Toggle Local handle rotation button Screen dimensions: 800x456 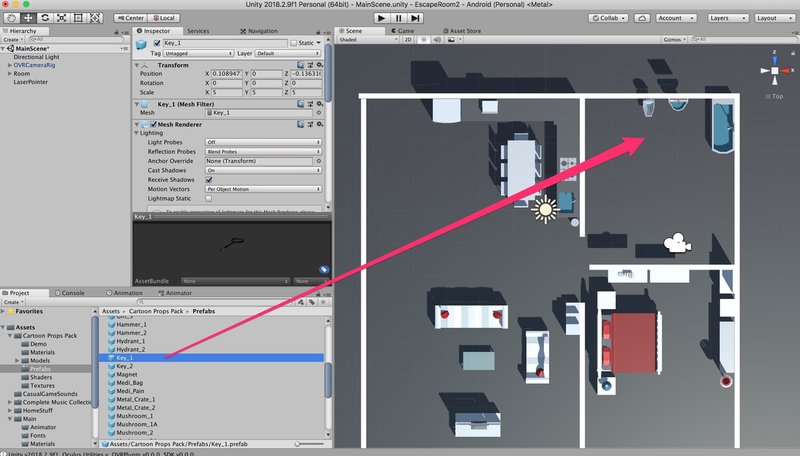(164, 18)
